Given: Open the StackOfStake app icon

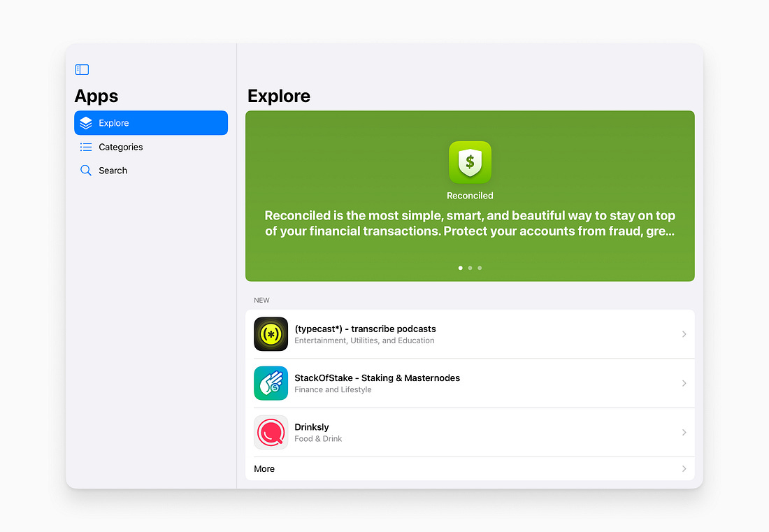Looking at the screenshot, I should 271,383.
